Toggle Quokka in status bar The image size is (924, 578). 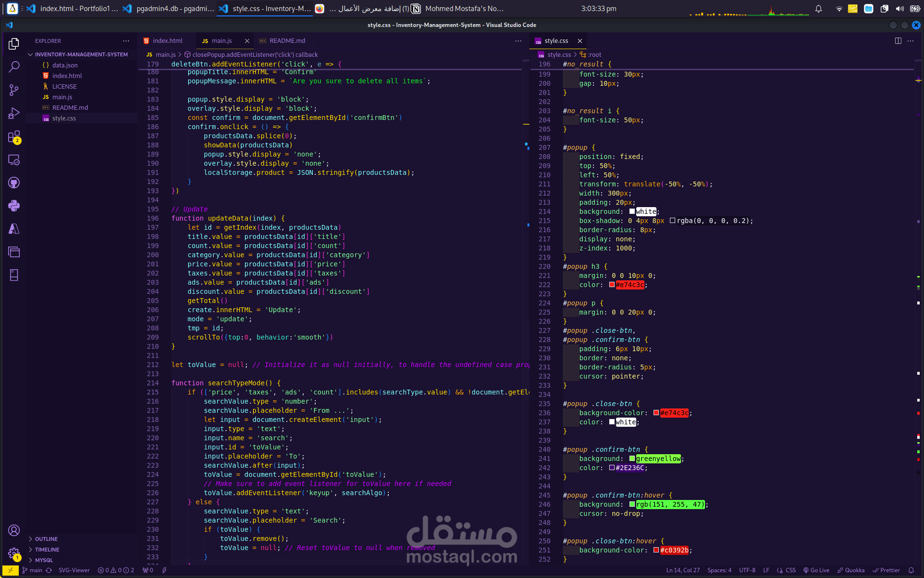tap(851, 570)
